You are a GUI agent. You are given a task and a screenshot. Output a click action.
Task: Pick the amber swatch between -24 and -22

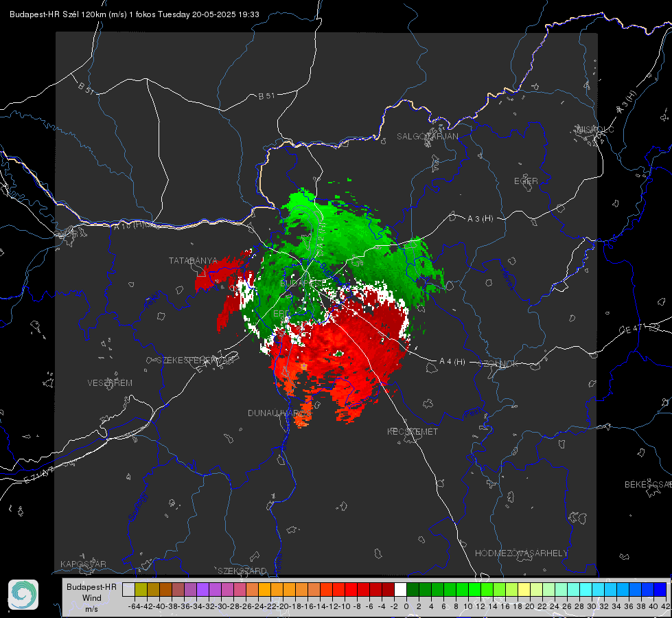[x=264, y=589]
